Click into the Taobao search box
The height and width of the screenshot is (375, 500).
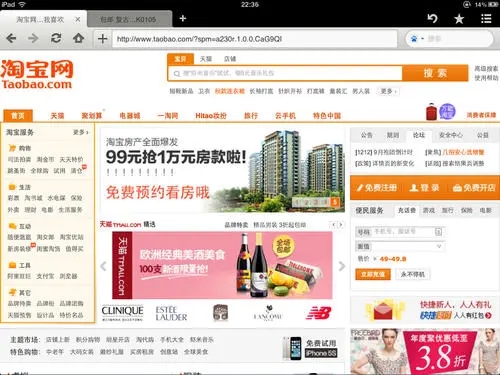pos(285,73)
